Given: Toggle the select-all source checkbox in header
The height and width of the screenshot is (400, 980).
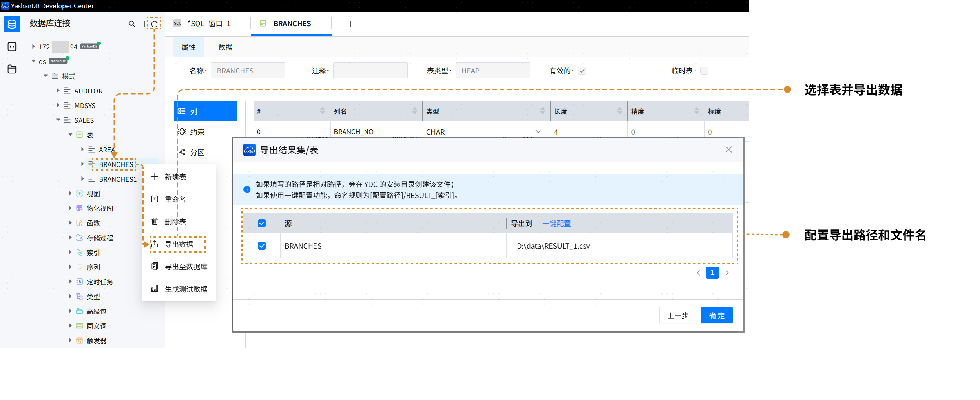Looking at the screenshot, I should [262, 224].
